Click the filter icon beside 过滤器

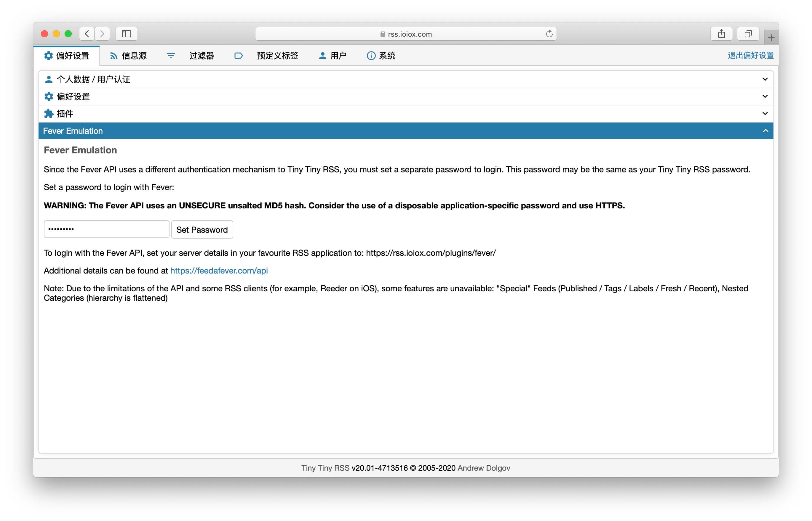pyautogui.click(x=171, y=56)
